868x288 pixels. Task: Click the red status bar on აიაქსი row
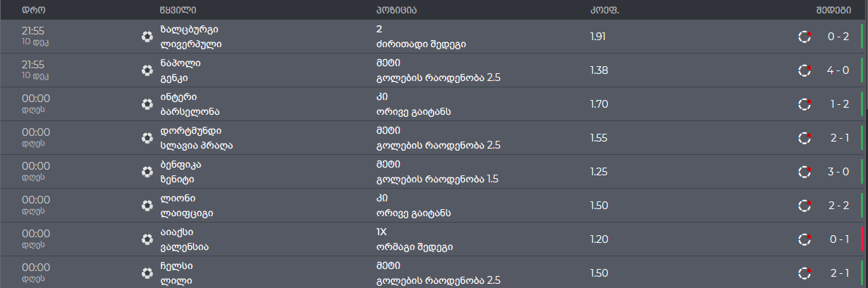click(x=862, y=239)
